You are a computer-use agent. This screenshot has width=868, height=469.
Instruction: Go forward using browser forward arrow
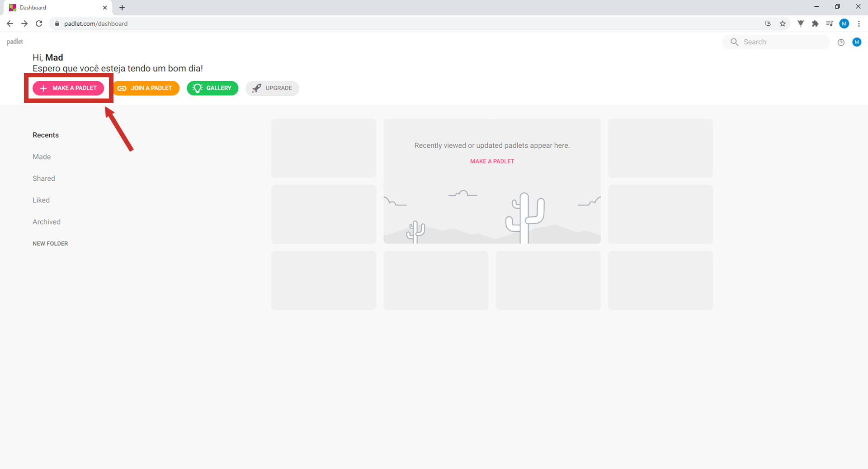pos(24,23)
